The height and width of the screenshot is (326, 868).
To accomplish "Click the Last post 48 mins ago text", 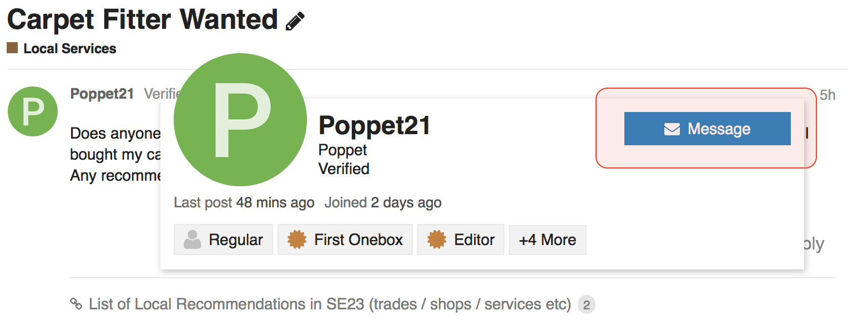I will [x=244, y=203].
